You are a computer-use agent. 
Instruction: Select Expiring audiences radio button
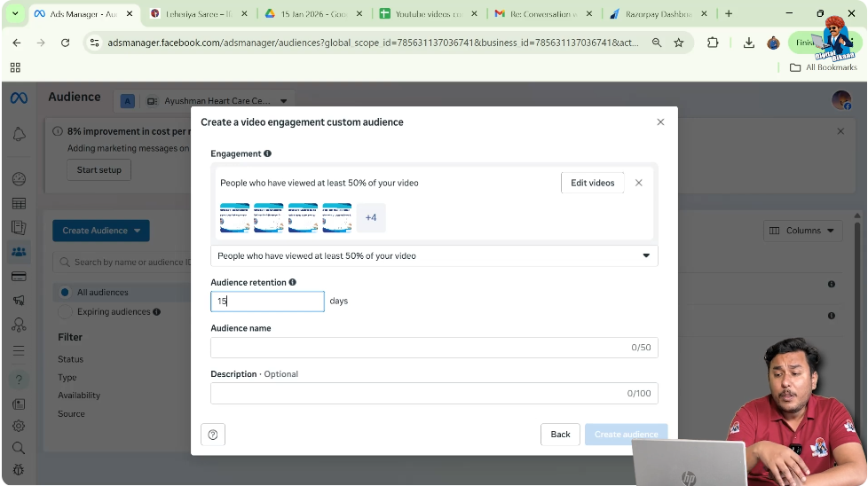pyautogui.click(x=65, y=312)
